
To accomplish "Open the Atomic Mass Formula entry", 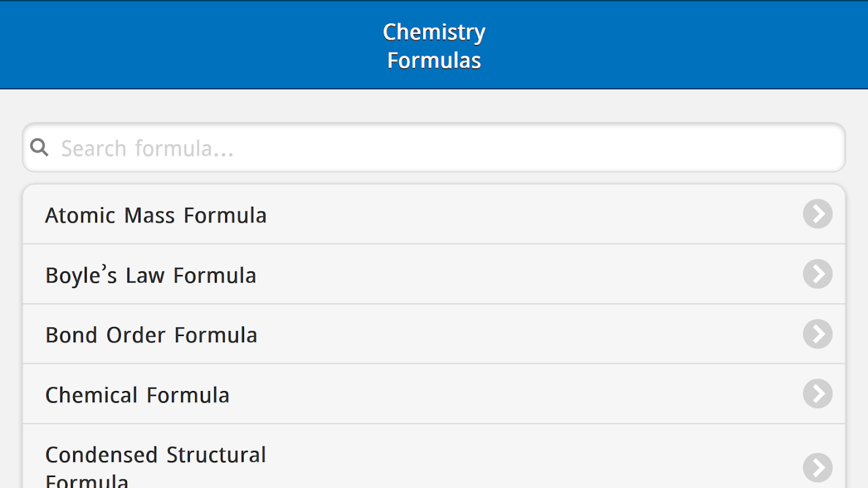I will pos(156,215).
